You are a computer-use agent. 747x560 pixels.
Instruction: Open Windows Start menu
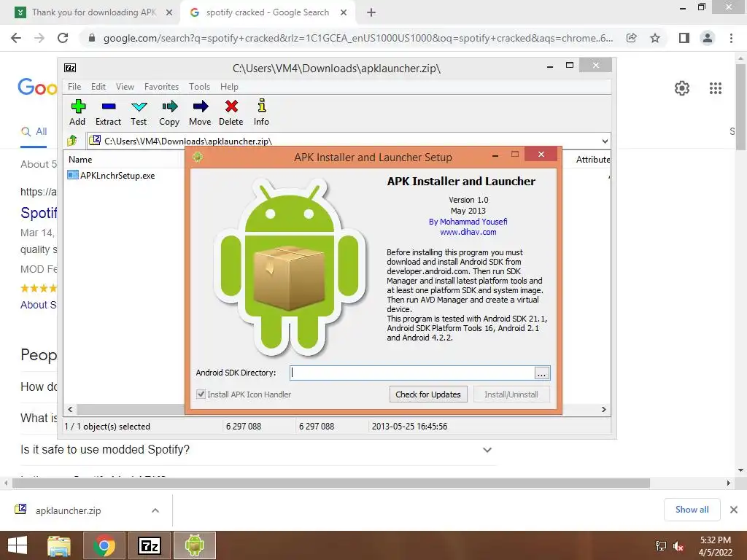tap(18, 545)
